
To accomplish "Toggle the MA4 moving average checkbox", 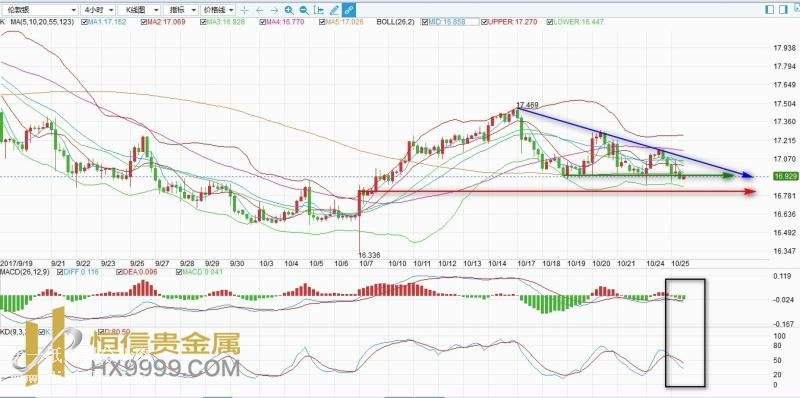I will tap(263, 22).
